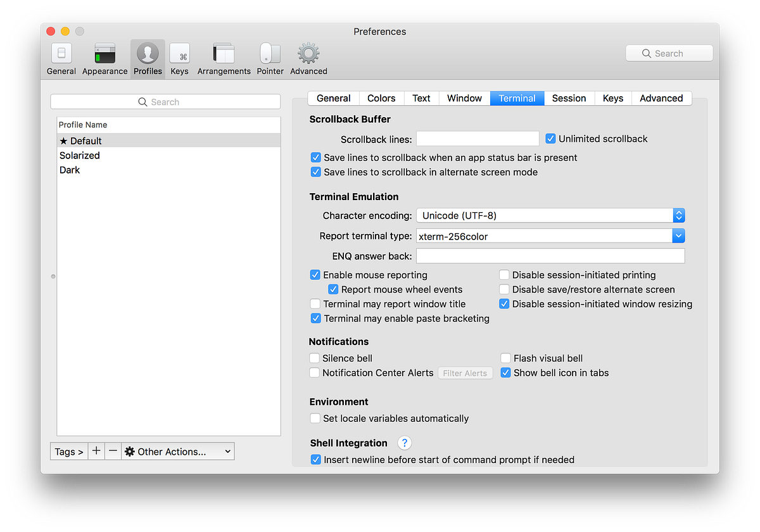The height and width of the screenshot is (532, 760).
Task: Expand the Other Actions menu
Action: point(178,451)
